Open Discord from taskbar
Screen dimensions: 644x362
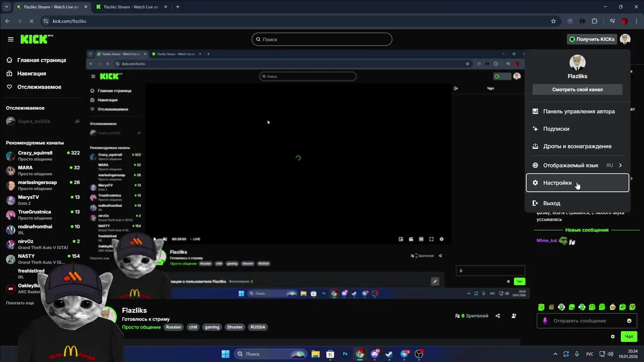click(375, 354)
